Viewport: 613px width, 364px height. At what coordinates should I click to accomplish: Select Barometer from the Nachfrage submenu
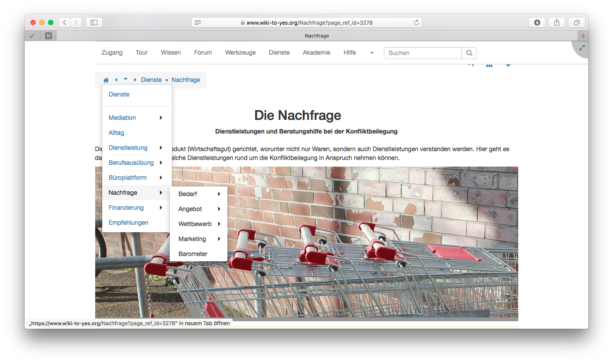click(x=193, y=254)
